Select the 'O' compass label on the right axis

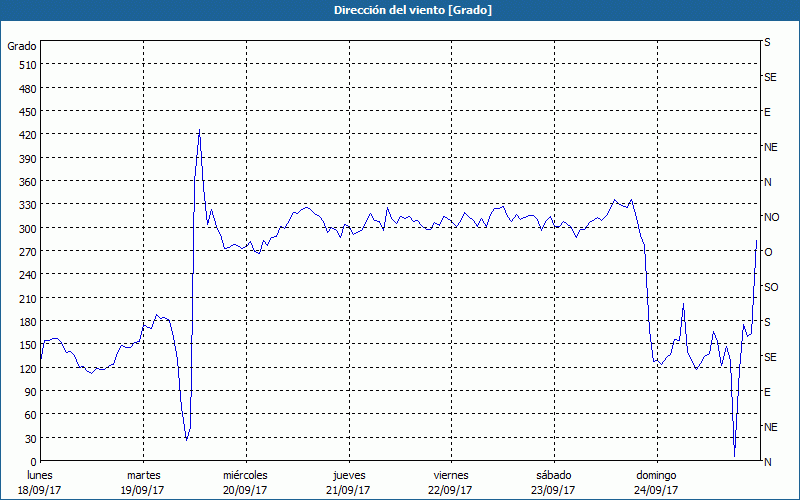[x=768, y=252]
